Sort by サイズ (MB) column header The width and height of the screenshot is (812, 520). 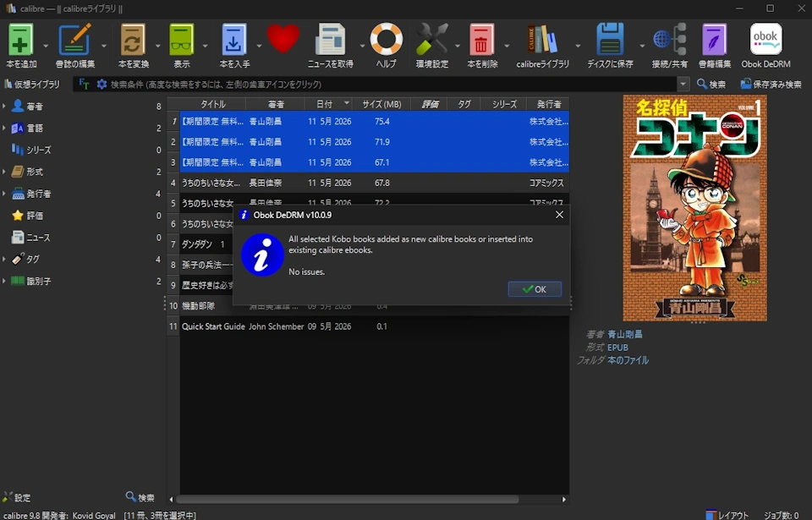pyautogui.click(x=381, y=104)
